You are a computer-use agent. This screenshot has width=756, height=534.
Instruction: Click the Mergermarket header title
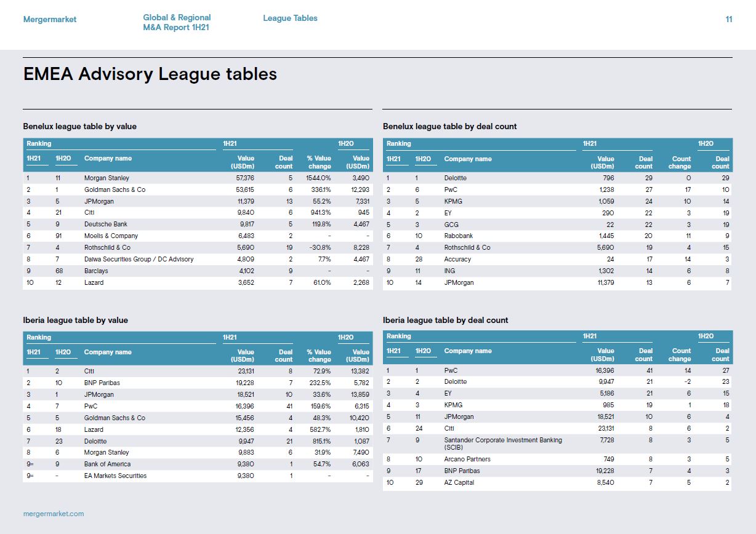coord(50,19)
